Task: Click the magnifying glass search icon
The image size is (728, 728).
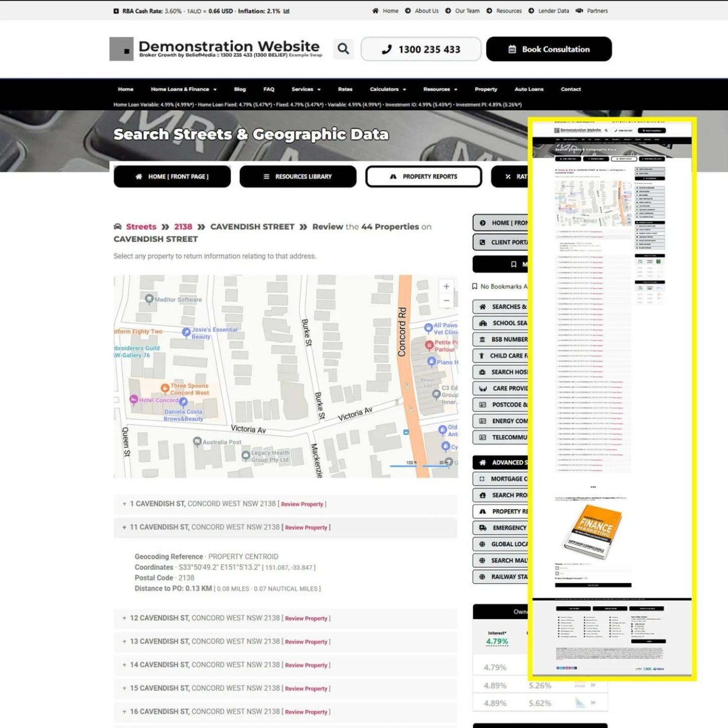Action: [343, 49]
